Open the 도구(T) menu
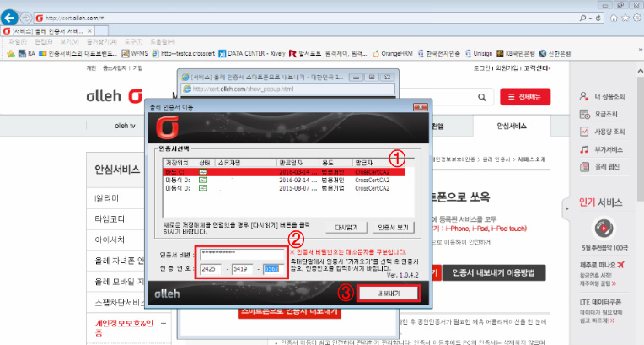The height and width of the screenshot is (345, 644). (x=133, y=42)
